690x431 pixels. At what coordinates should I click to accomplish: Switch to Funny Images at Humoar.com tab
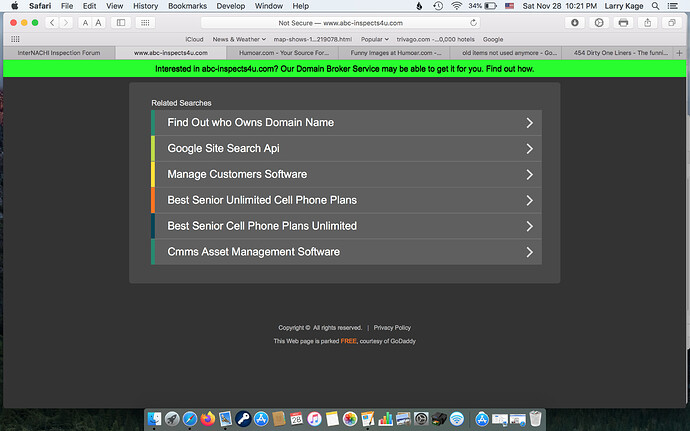tap(395, 53)
